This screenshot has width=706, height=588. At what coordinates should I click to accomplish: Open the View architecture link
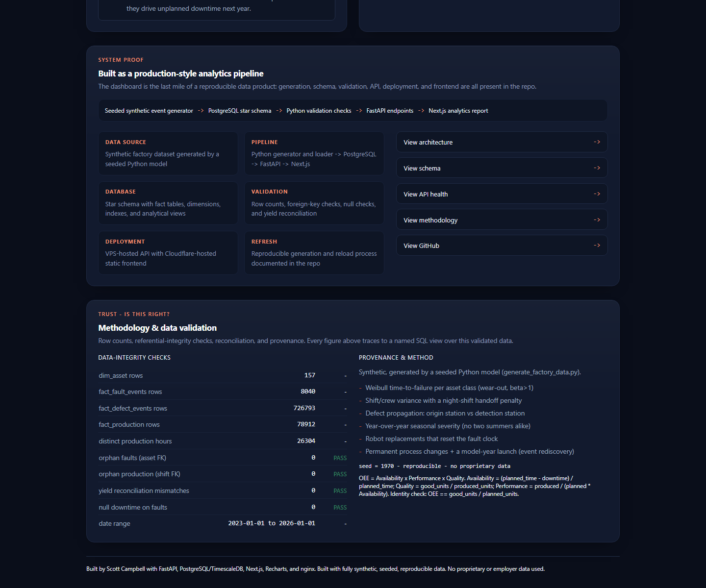coord(502,142)
